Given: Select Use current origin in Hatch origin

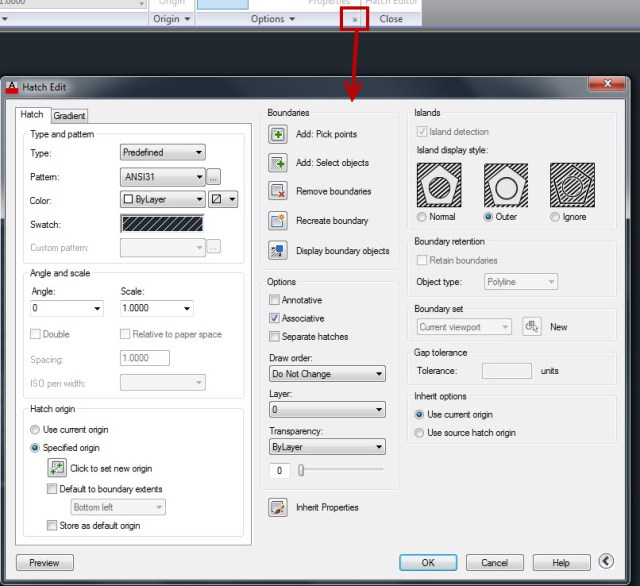Looking at the screenshot, I should click(x=35, y=430).
